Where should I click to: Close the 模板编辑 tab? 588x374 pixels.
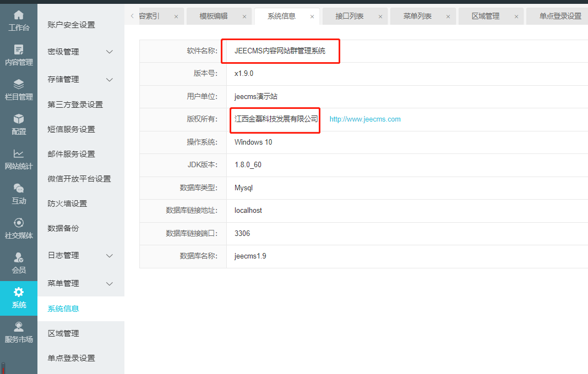(x=244, y=16)
